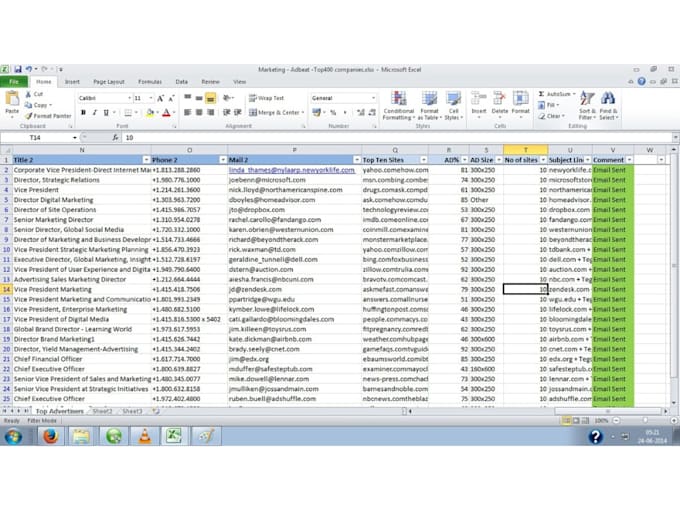Viewport: 680px width, 510px height.
Task: Switch to the Data tab
Action: click(x=182, y=82)
